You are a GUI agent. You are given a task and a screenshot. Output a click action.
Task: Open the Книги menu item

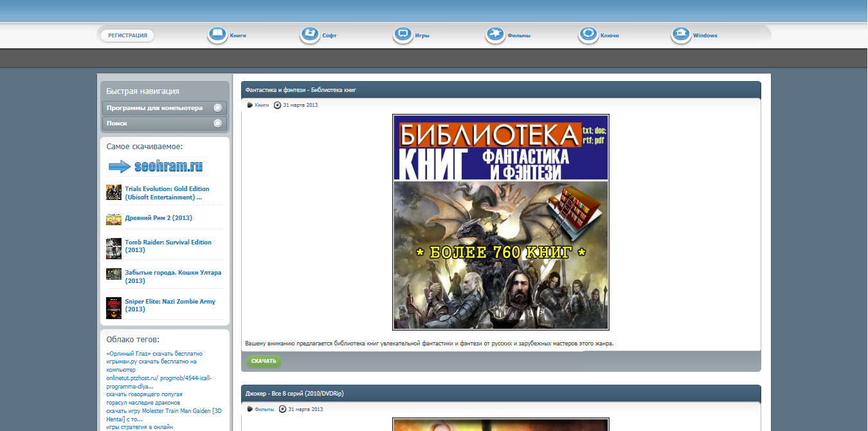(x=238, y=35)
